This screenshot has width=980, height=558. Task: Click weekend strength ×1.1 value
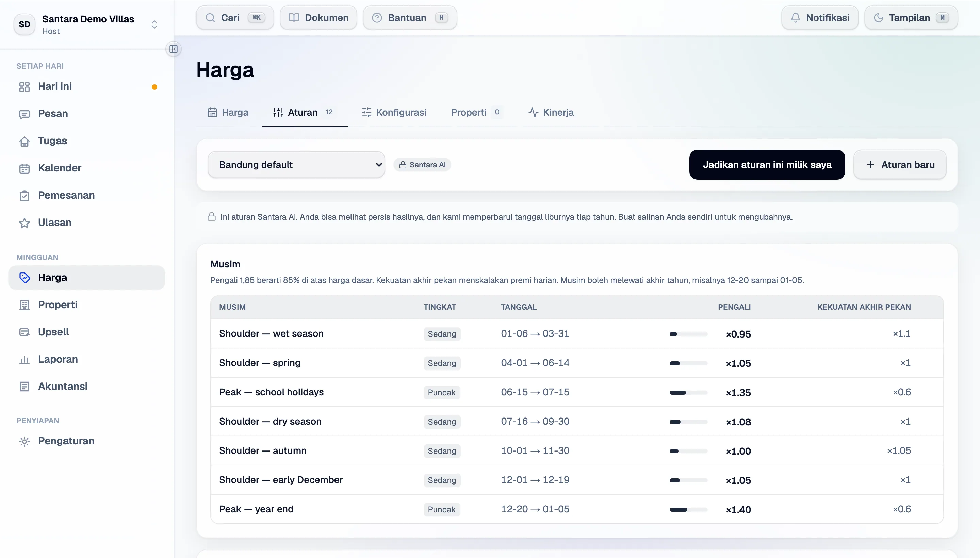(901, 333)
